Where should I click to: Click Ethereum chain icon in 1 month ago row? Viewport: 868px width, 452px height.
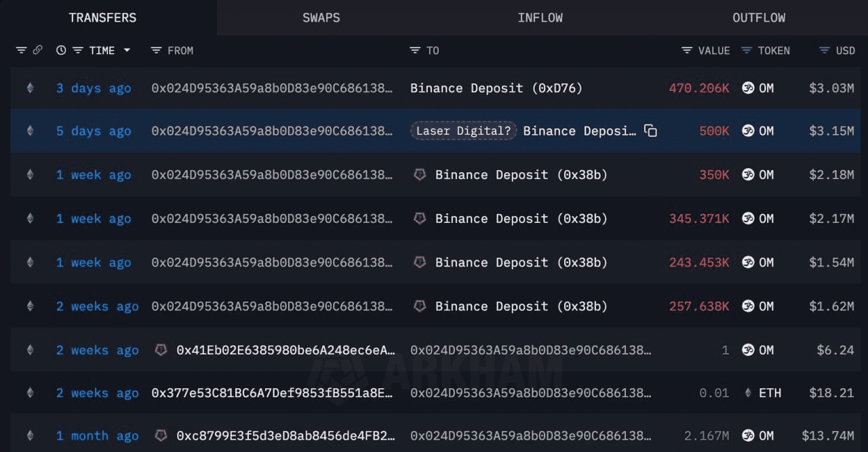[29, 436]
